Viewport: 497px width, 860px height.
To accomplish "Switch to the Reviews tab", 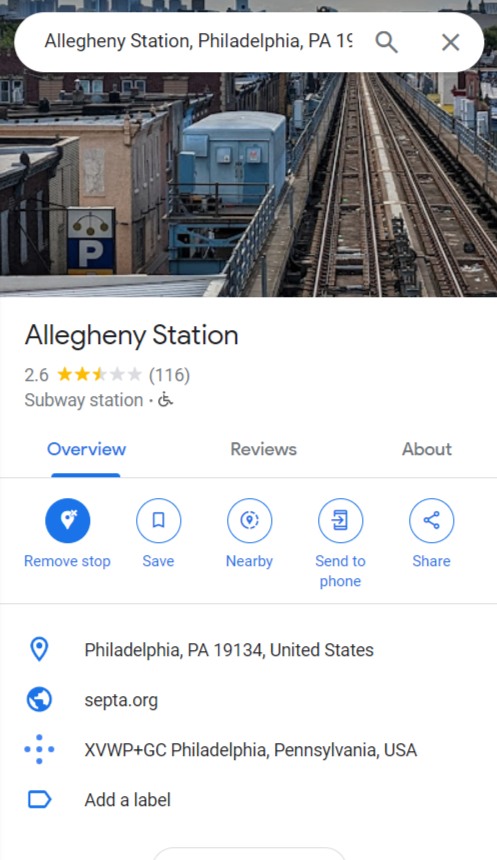I will coord(263,449).
